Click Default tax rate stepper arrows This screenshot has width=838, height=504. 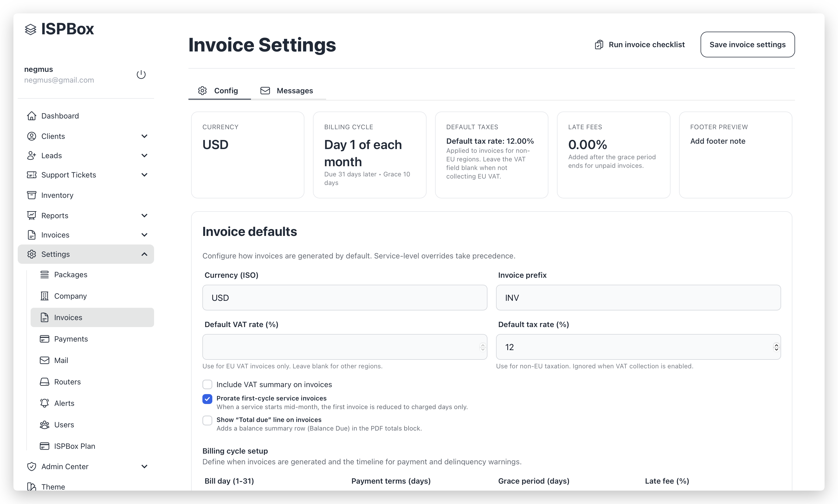coord(776,347)
